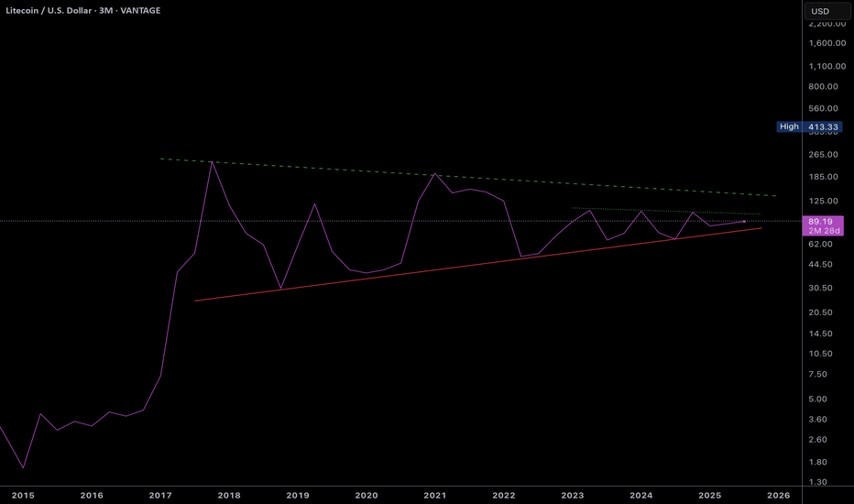Click the current price label 89.19
The width and height of the screenshot is (854, 504).
point(820,221)
